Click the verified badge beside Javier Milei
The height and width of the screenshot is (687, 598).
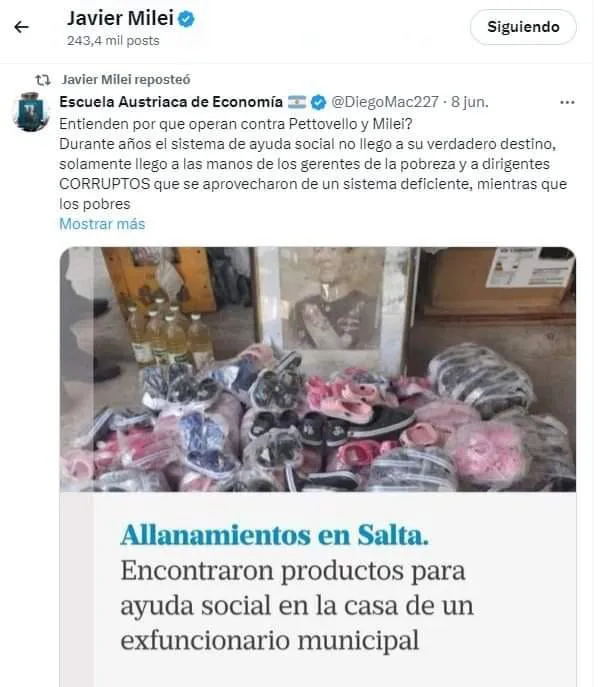click(x=186, y=19)
